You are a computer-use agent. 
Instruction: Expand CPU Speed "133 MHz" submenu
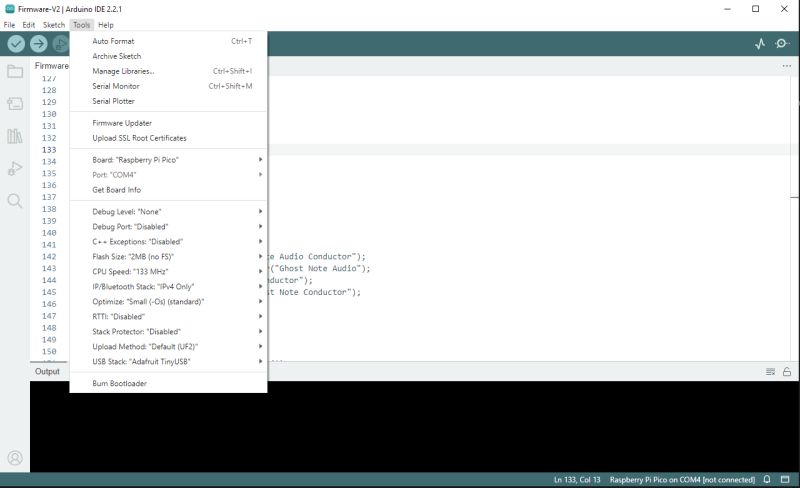click(168, 272)
